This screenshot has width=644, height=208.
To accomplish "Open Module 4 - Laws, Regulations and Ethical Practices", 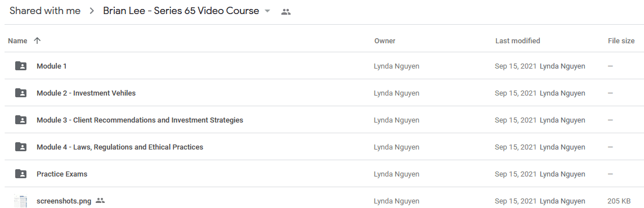I will (120, 147).
